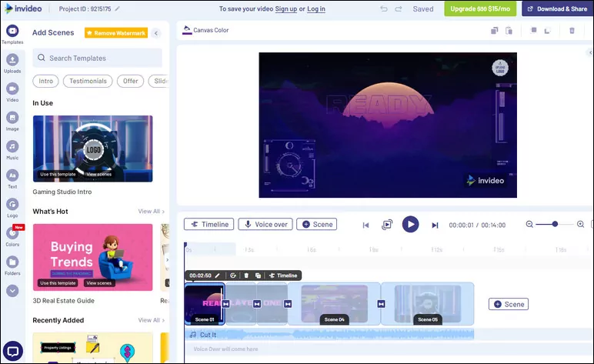594x364 pixels.
Task: Open the Colors sidebar panel
Action: point(12,237)
